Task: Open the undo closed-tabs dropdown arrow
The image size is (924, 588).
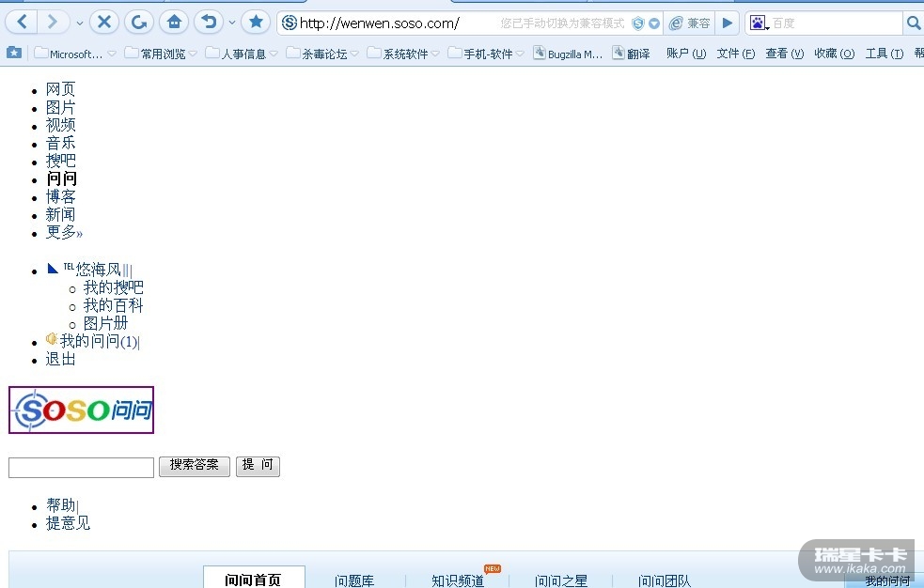Action: [232, 23]
